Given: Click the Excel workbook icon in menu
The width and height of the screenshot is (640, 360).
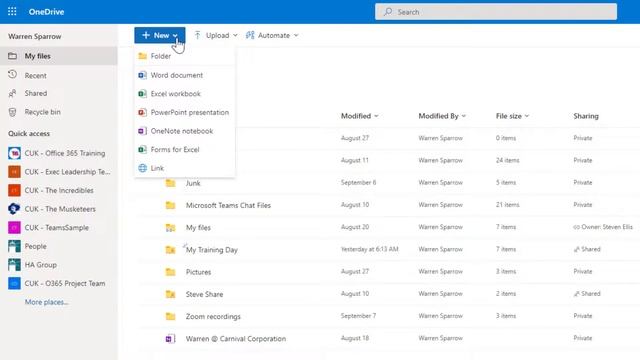Looking at the screenshot, I should 142,93.
